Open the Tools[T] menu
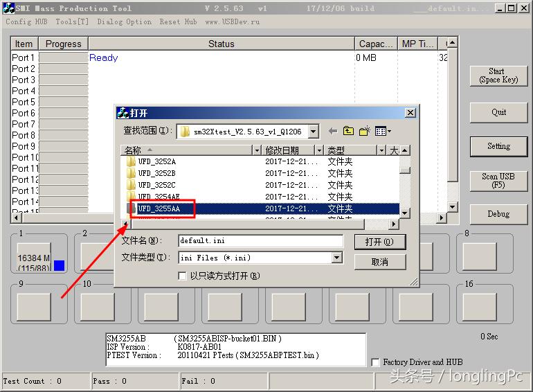The width and height of the screenshot is (533, 392). click(72, 21)
